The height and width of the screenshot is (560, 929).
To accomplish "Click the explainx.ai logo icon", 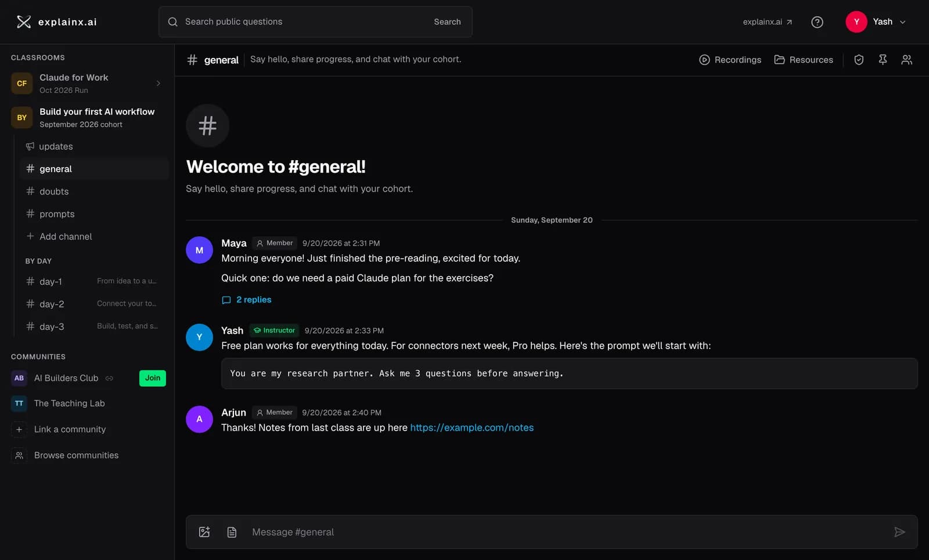I will pyautogui.click(x=24, y=22).
